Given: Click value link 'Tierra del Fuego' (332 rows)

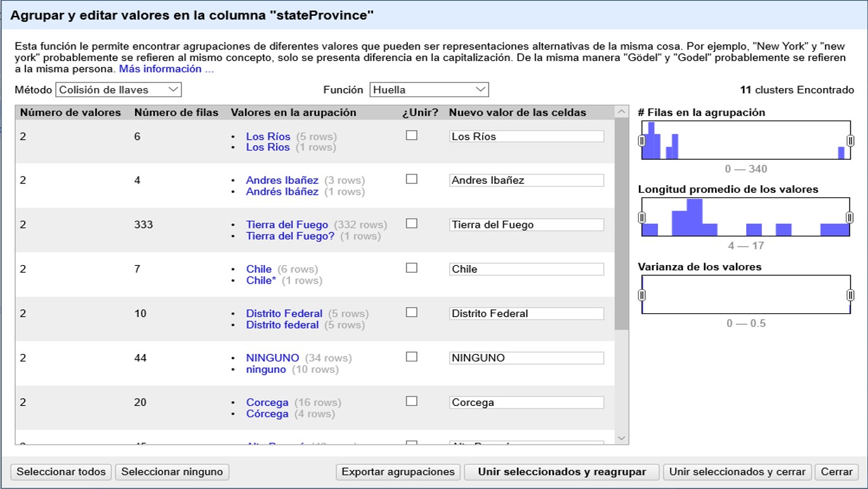Looking at the screenshot, I should pos(287,225).
